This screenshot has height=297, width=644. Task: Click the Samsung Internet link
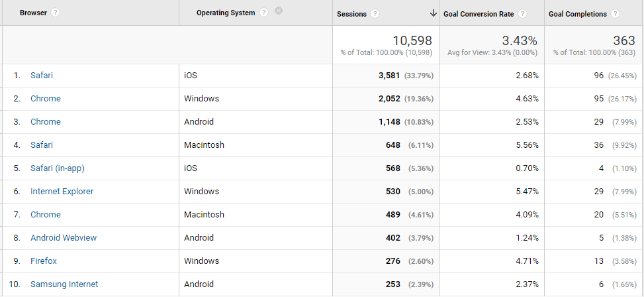point(64,284)
